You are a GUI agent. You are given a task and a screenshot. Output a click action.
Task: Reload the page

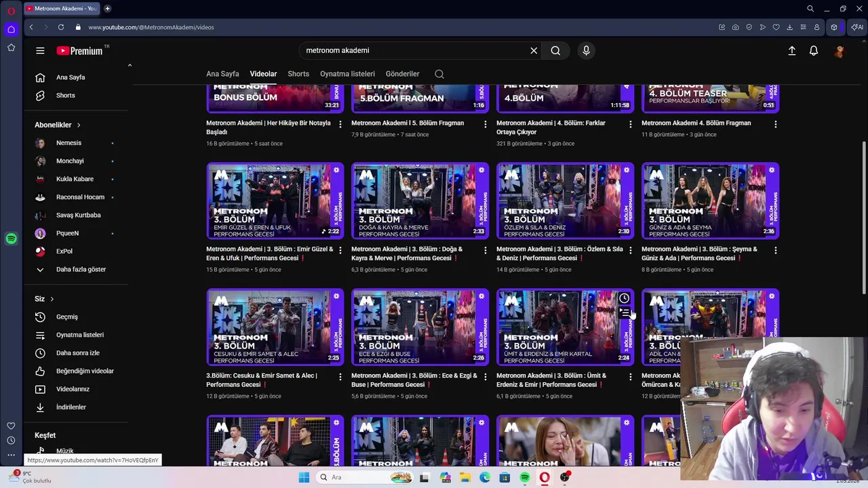pyautogui.click(x=61, y=27)
